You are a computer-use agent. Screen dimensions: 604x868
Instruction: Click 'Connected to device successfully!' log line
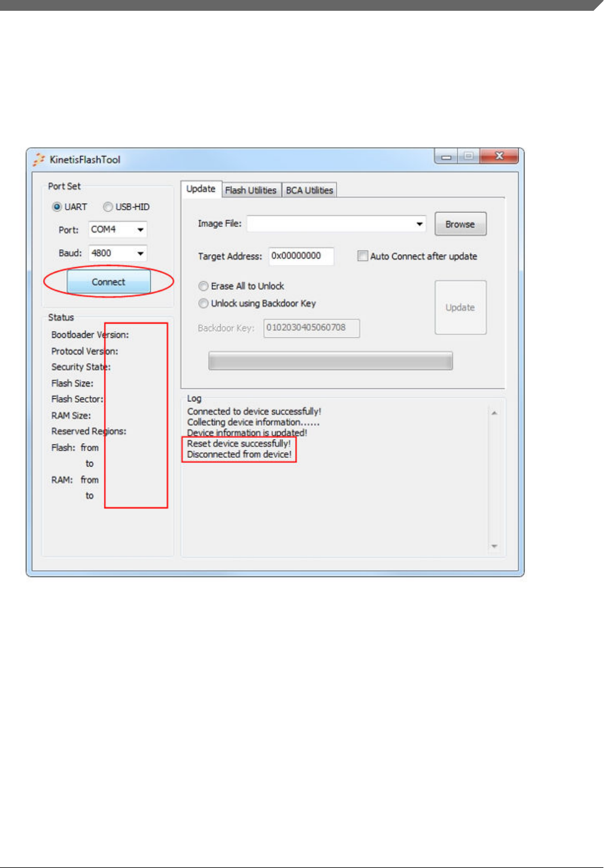[254, 412]
